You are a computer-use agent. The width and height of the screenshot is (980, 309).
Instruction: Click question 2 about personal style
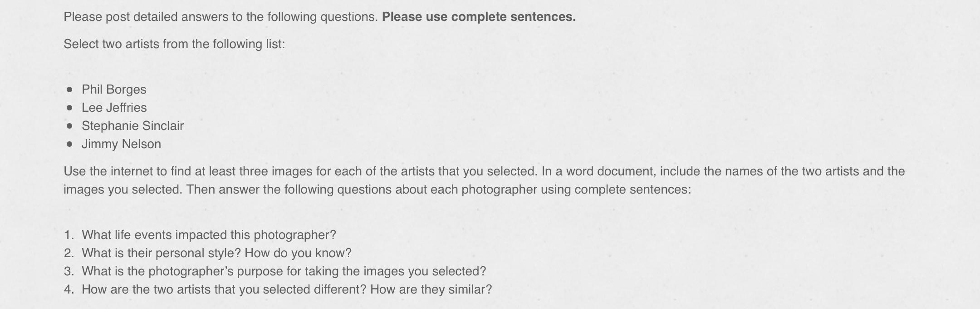pos(216,253)
